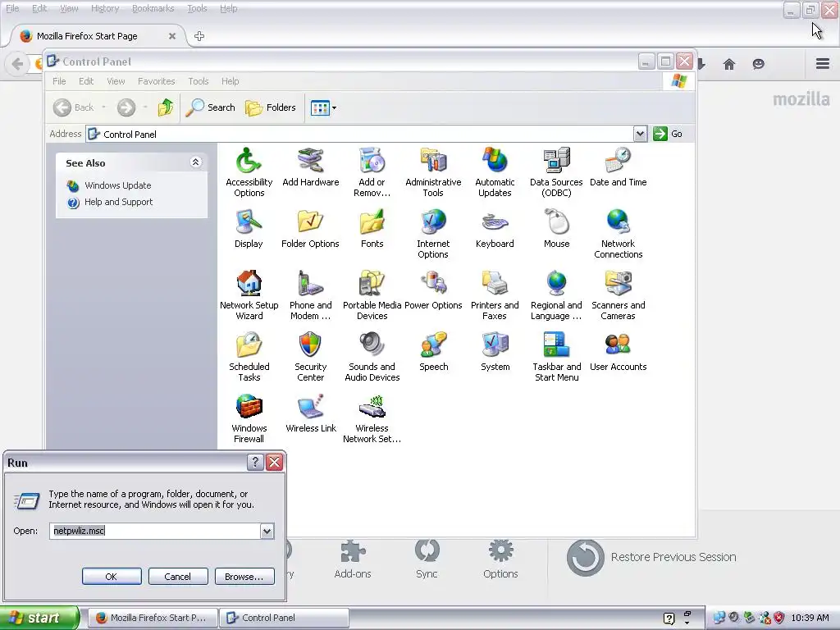This screenshot has height=630, width=840.
Task: Open Keyboard settings icon
Action: 495,229
